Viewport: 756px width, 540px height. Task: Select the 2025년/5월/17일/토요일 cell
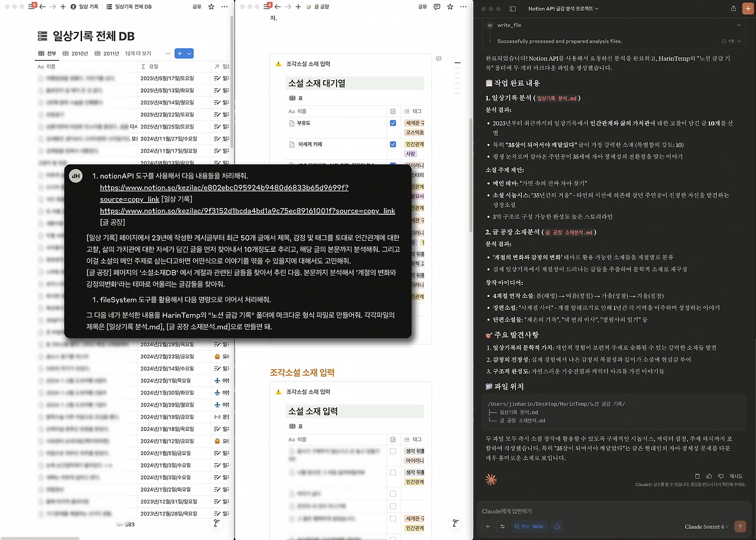[x=174, y=78]
